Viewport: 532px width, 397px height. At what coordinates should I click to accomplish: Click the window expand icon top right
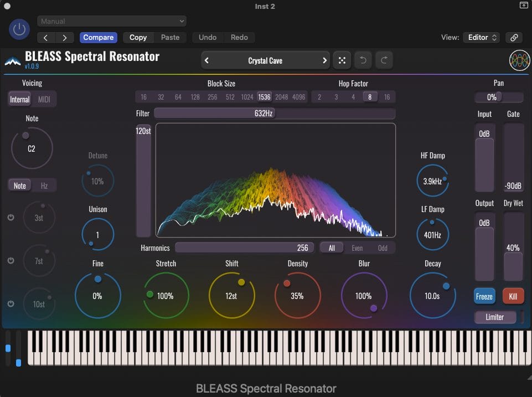(x=524, y=5)
